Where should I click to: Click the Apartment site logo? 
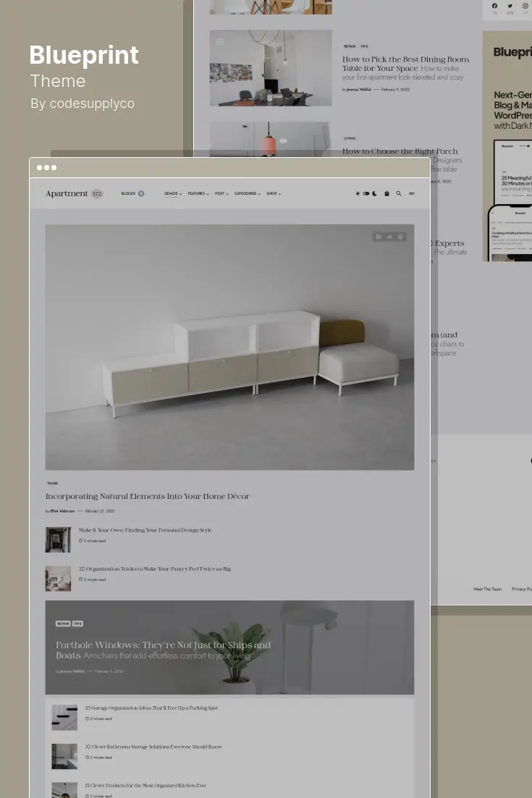pyautogui.click(x=67, y=193)
